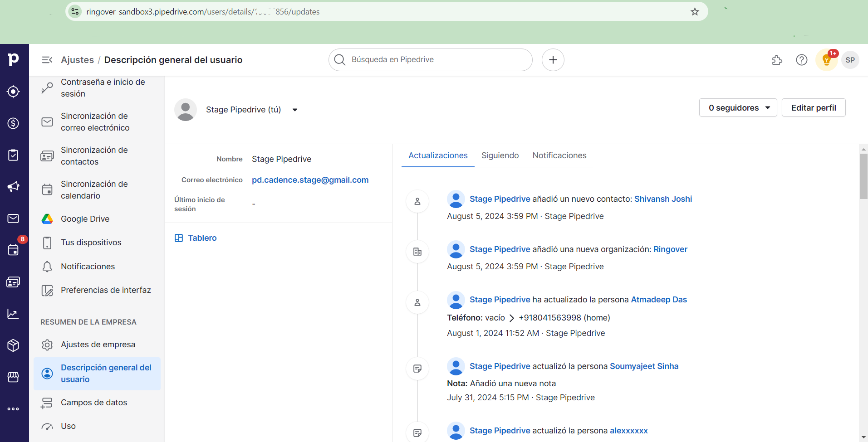Open person Soumyajeet Sinha link
The height and width of the screenshot is (442, 868).
pos(644,366)
